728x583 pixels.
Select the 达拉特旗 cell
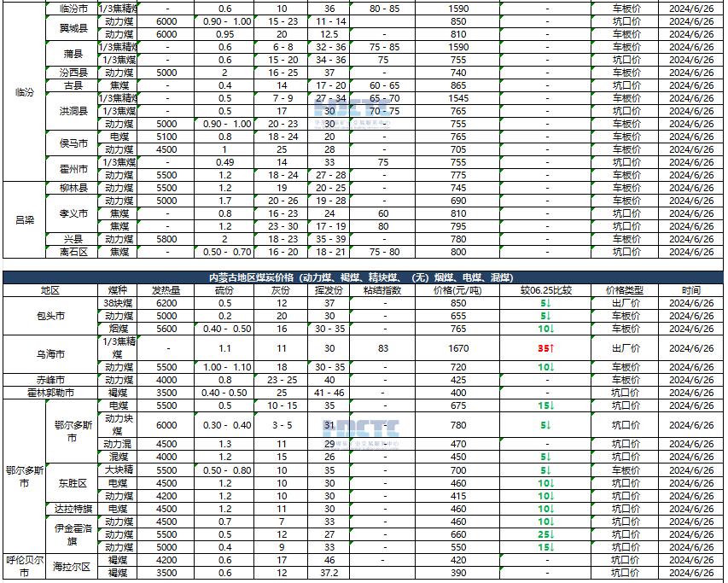tap(72, 509)
